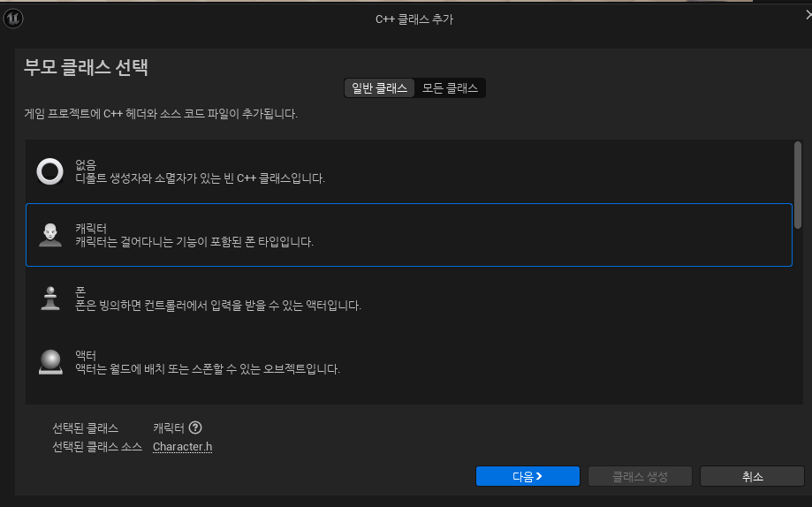This screenshot has height=507, width=812.
Task: Select the 없음 (None) circle icon
Action: [49, 171]
